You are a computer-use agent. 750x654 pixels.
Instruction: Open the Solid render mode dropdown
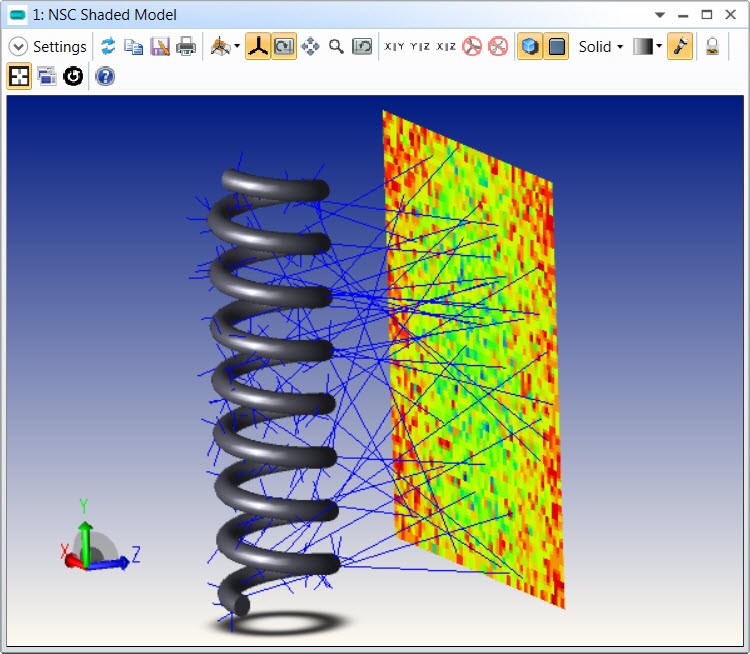[601, 46]
